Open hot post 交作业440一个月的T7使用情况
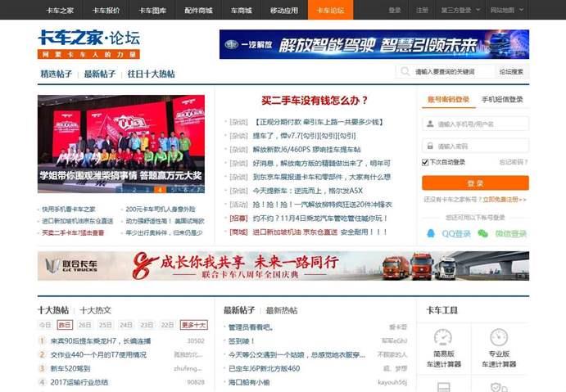The width and height of the screenshot is (566, 392). (x=98, y=354)
